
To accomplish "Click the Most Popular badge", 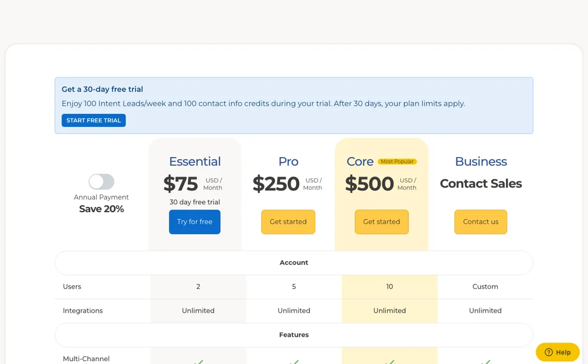I will 397,161.
